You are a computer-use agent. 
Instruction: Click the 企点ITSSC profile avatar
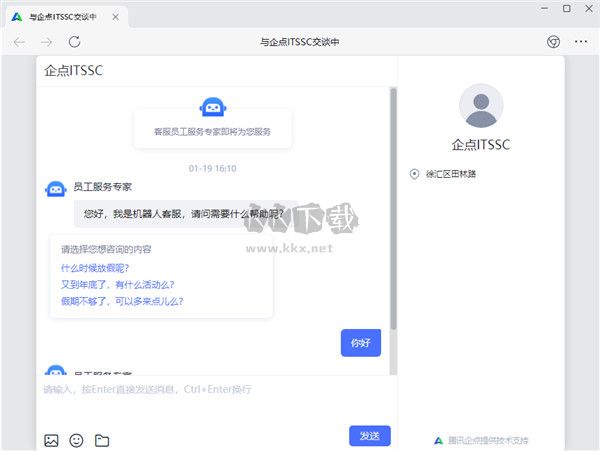pos(480,107)
